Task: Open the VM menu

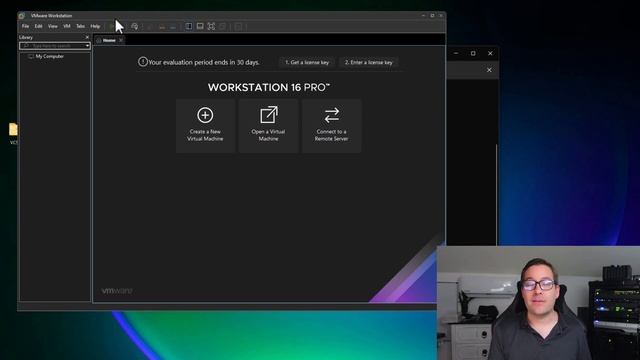Action: click(67, 26)
